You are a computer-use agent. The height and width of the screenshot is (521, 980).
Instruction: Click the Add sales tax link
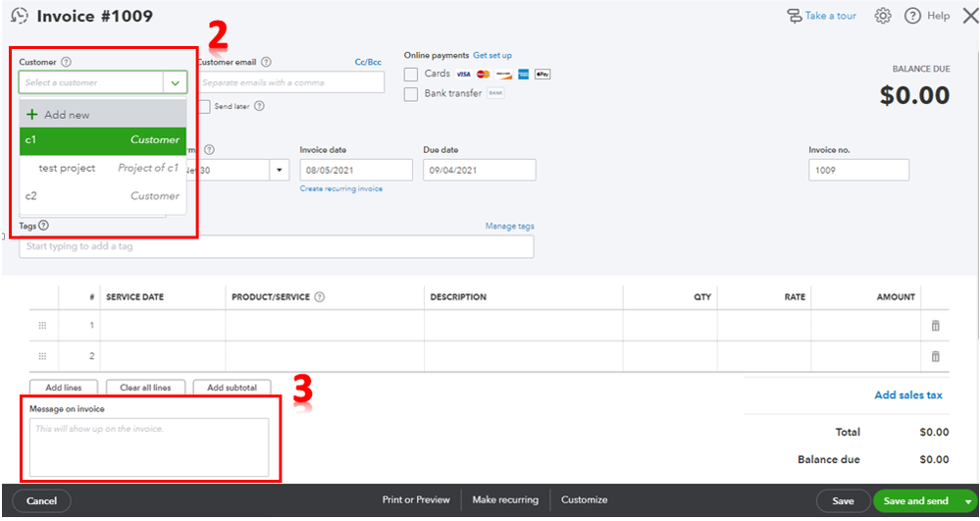click(908, 394)
